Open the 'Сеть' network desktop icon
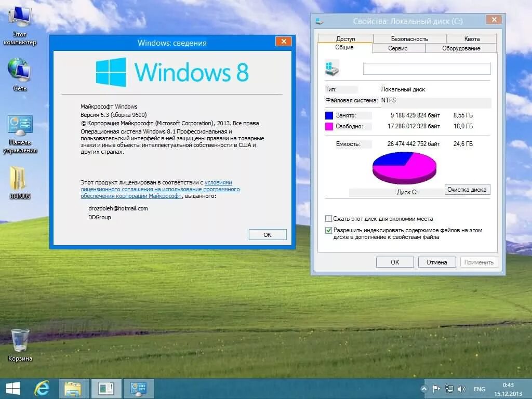The height and width of the screenshot is (399, 532). pos(20,75)
